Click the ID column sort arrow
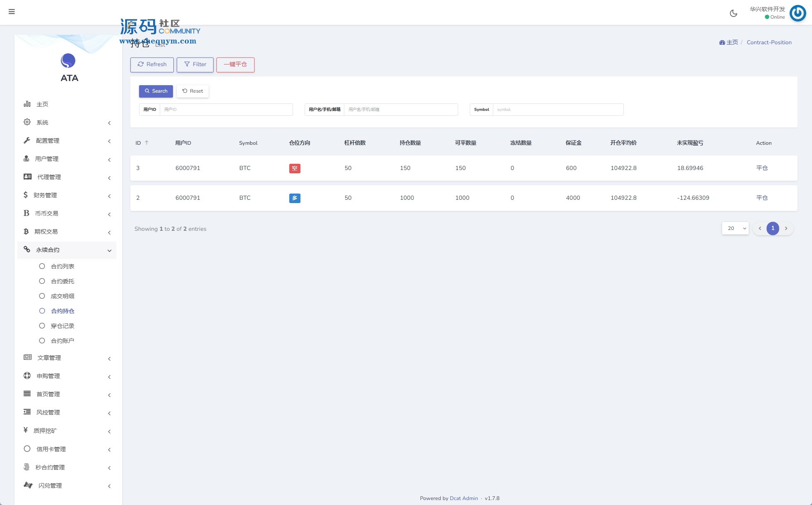Image resolution: width=812 pixels, height=505 pixels. point(147,143)
